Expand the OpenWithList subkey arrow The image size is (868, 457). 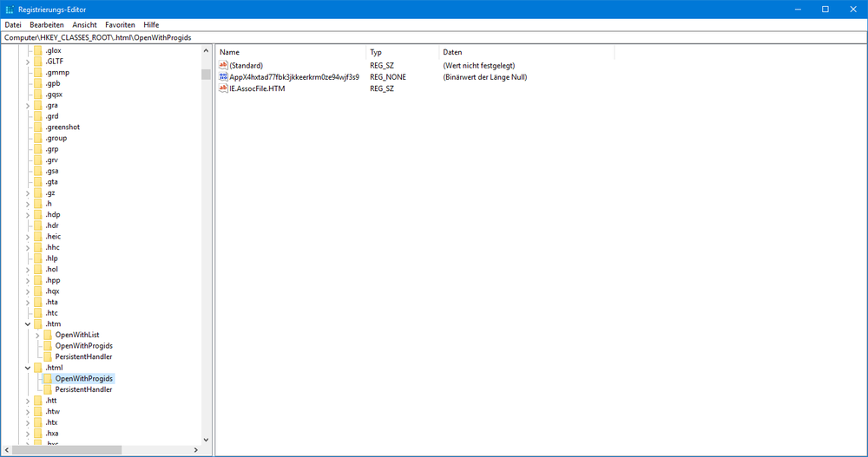point(38,335)
